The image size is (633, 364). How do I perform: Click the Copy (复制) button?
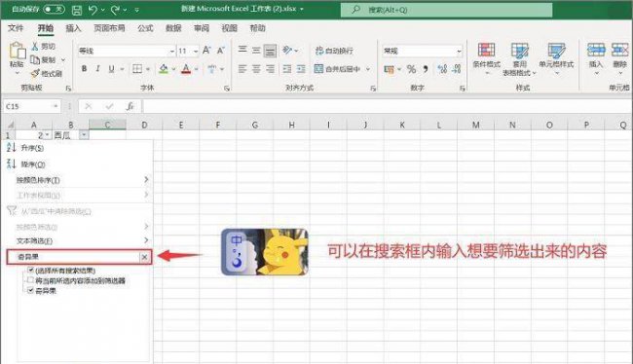pyautogui.click(x=43, y=59)
